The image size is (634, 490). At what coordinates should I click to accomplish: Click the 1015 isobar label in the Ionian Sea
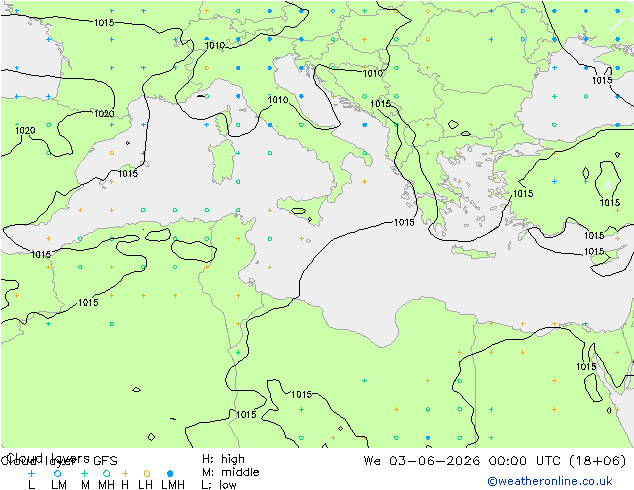point(404,222)
